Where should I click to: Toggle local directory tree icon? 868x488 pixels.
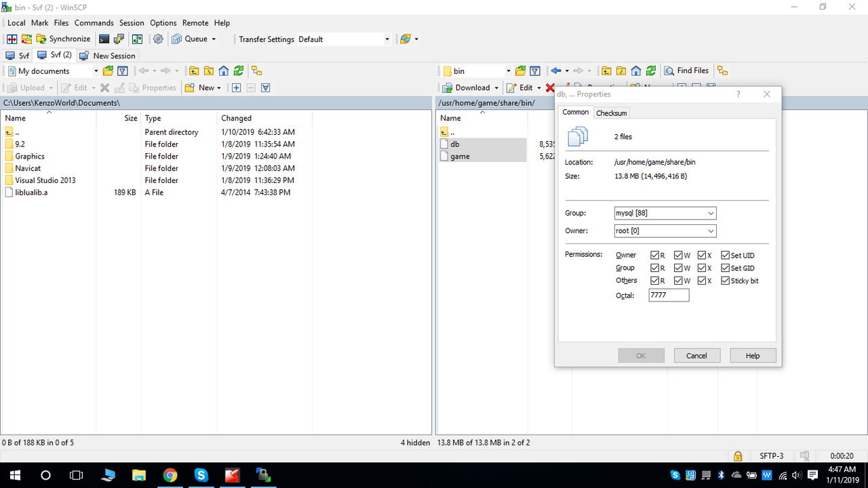click(x=257, y=70)
